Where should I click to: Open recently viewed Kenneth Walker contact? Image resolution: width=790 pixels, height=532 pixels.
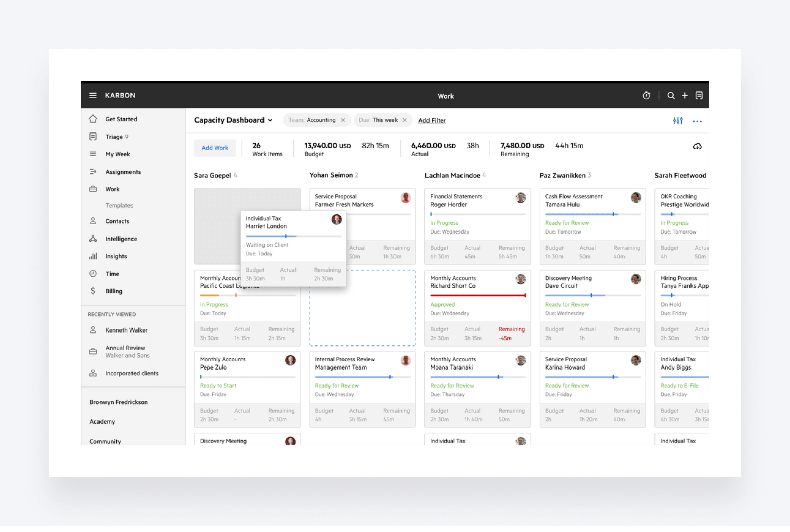[126, 330]
